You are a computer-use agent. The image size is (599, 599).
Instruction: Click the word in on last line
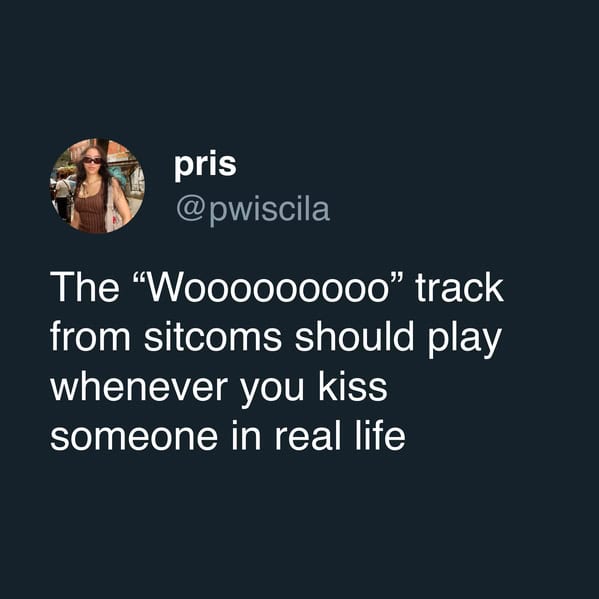(x=246, y=435)
